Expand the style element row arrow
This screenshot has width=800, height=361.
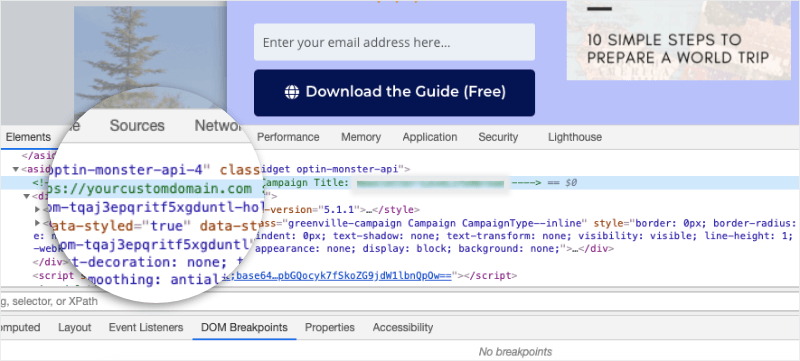(x=37, y=209)
